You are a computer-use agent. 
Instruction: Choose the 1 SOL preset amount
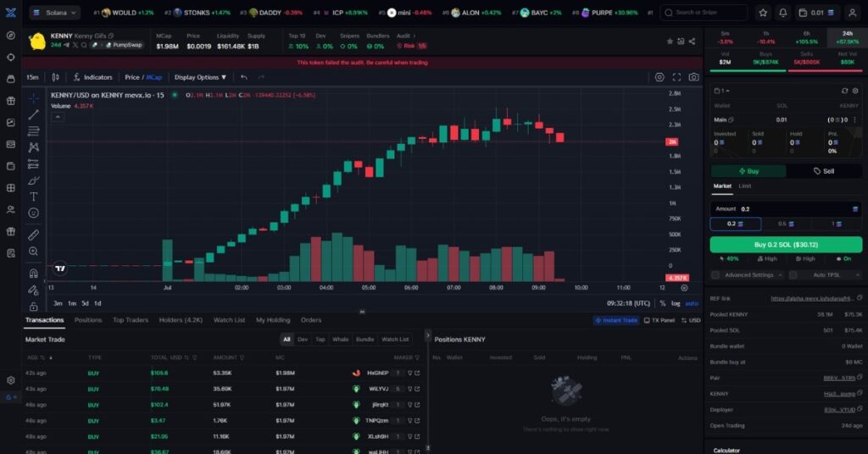[837, 224]
